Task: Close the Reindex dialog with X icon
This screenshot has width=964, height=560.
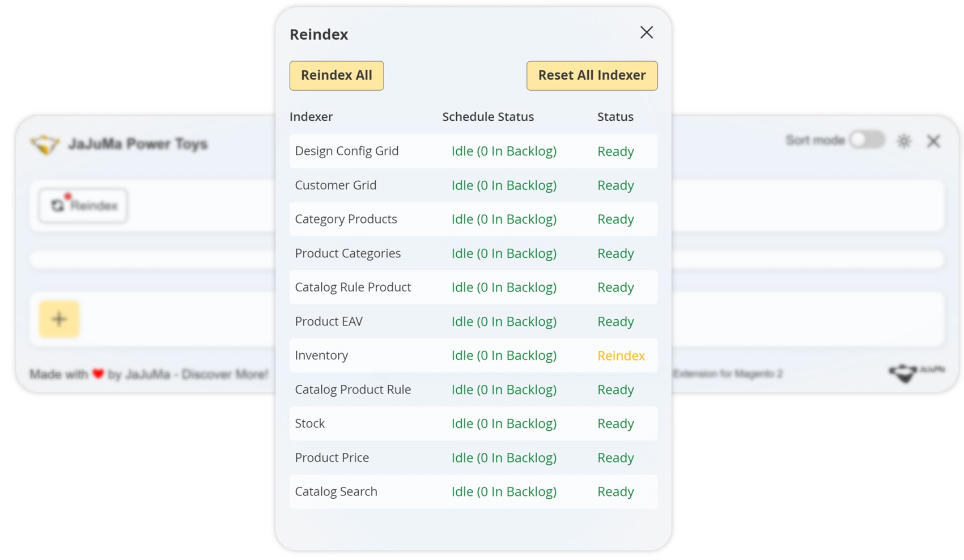Action: tap(647, 32)
